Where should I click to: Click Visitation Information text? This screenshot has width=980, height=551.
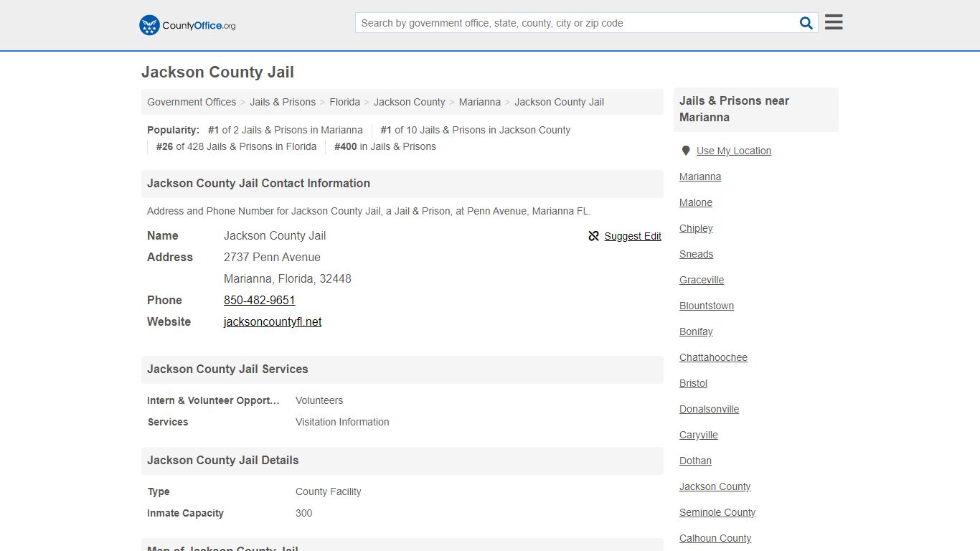pos(342,422)
